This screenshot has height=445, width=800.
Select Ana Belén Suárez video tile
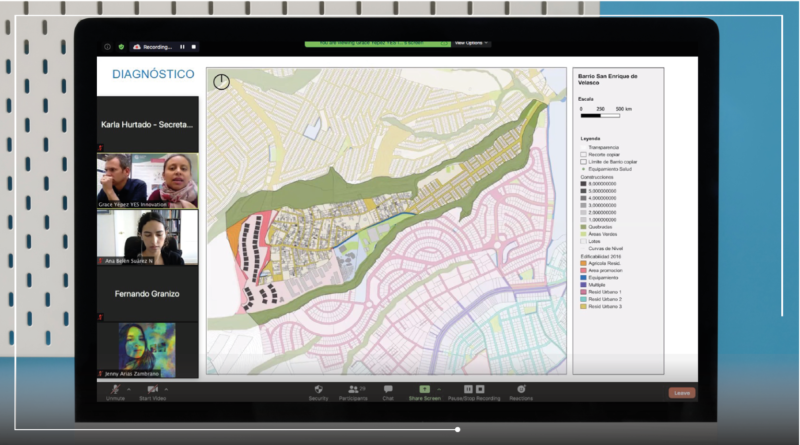tap(147, 237)
